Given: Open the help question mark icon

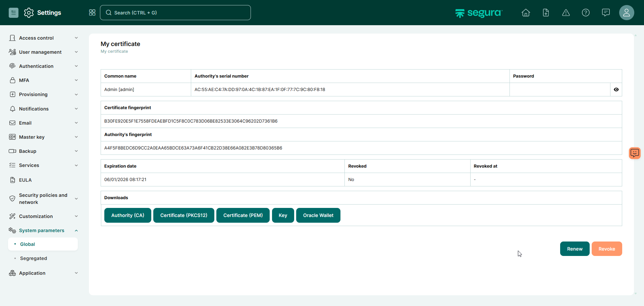Looking at the screenshot, I should pyautogui.click(x=586, y=13).
